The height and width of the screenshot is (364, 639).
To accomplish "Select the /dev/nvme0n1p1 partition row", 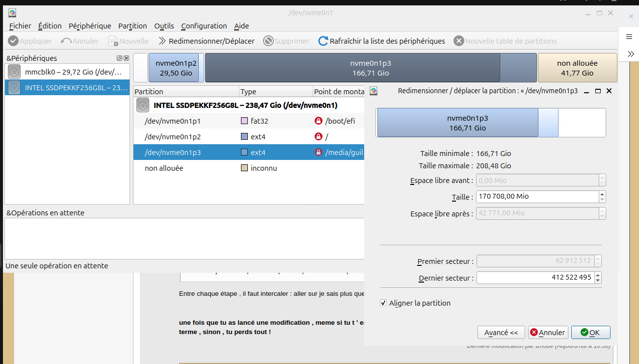I will pyautogui.click(x=249, y=121).
